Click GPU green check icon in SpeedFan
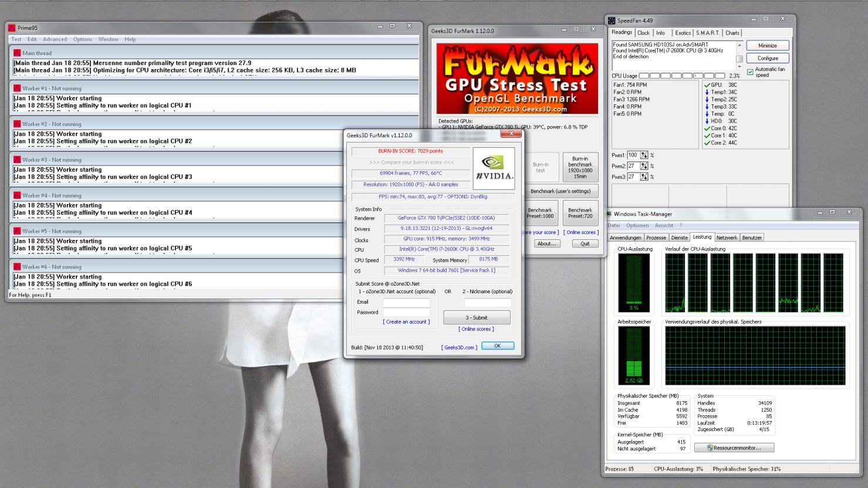The image size is (868, 488). 707,84
